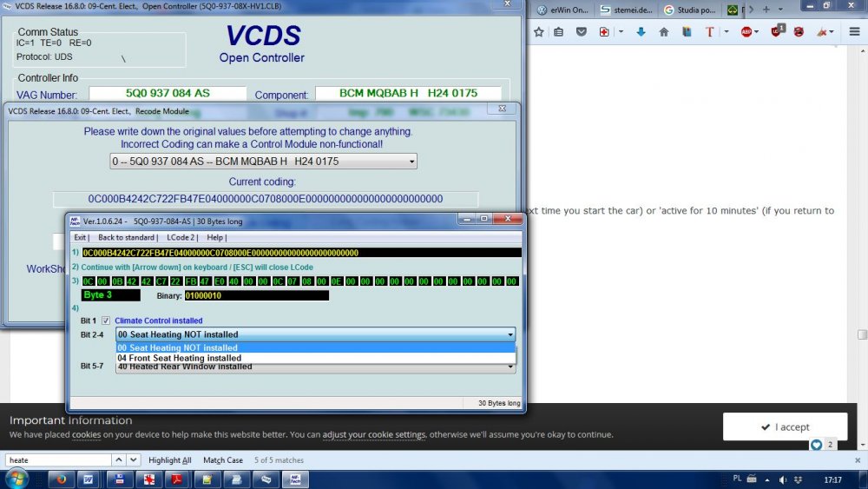This screenshot has height=489, width=868.
Task: Click the blue books library toolbar icon
Action: (687, 32)
